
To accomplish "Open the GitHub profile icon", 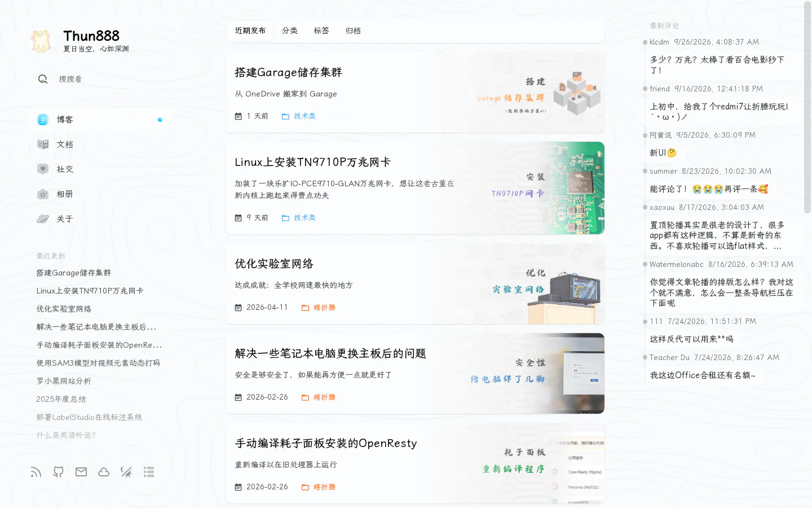I will 59,472.
